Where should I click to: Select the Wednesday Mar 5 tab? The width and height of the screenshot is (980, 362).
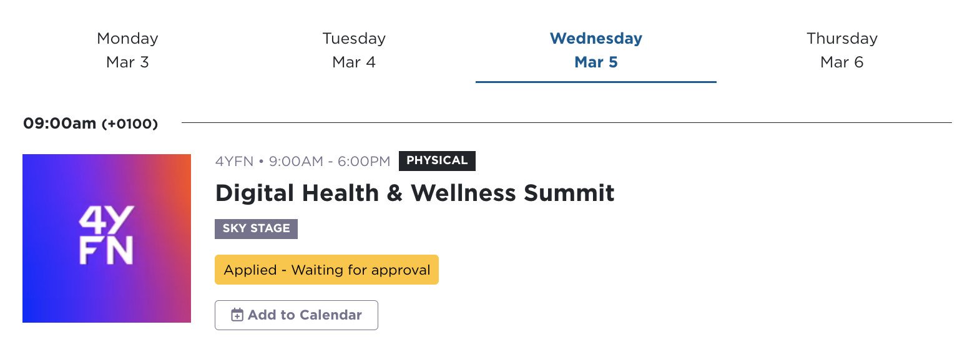coord(595,50)
